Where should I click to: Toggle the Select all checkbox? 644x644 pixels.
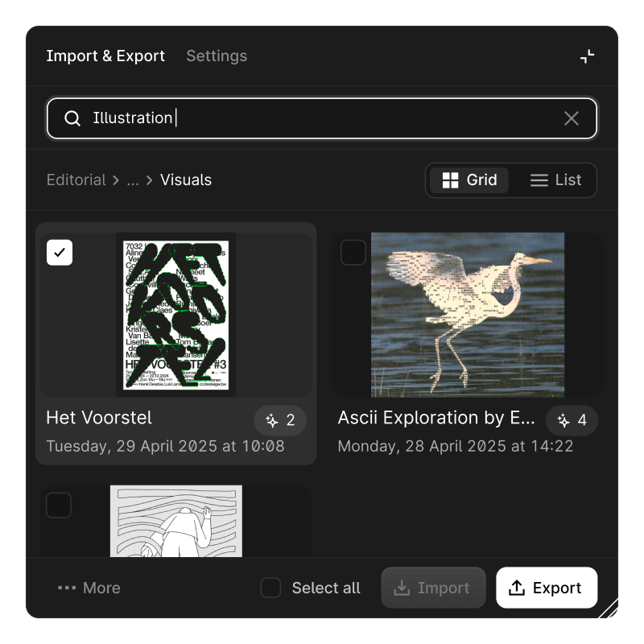point(270,588)
